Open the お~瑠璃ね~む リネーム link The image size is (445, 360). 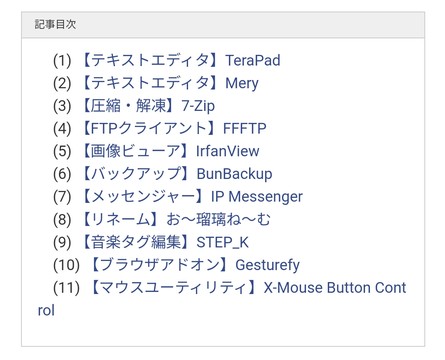tap(176, 219)
